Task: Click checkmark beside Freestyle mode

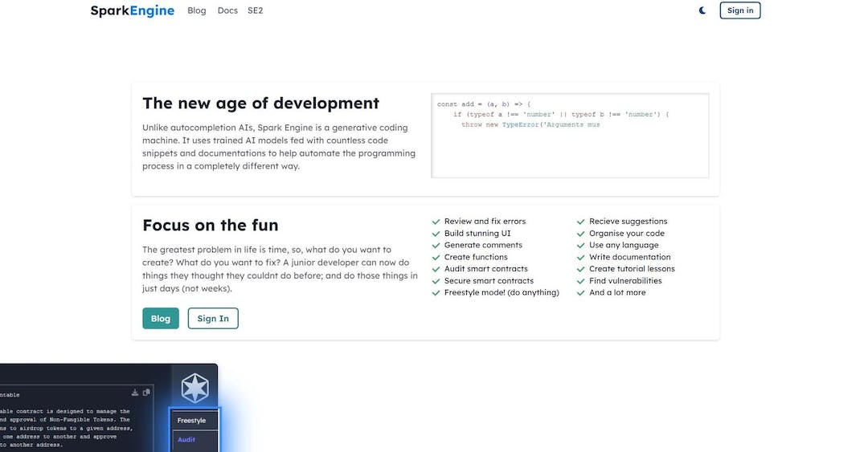Action: (436, 293)
